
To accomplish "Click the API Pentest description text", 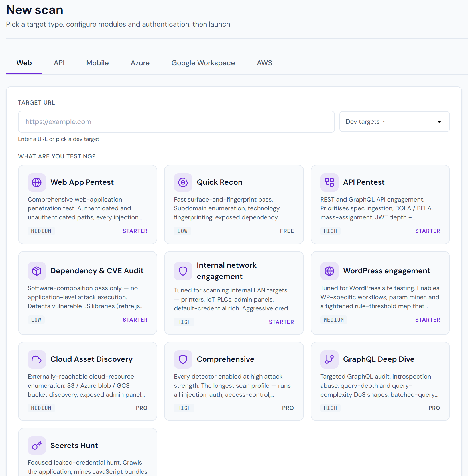I will (x=377, y=208).
